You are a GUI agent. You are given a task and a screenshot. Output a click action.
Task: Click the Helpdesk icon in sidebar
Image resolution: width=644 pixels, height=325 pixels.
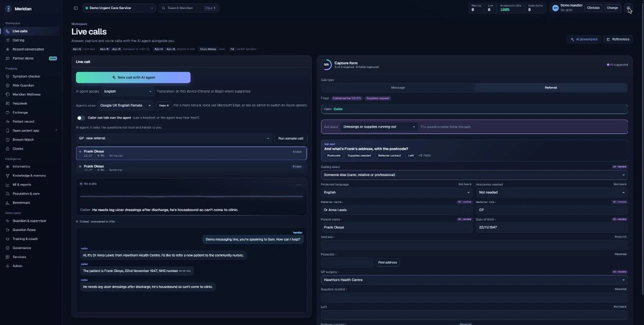(x=8, y=103)
